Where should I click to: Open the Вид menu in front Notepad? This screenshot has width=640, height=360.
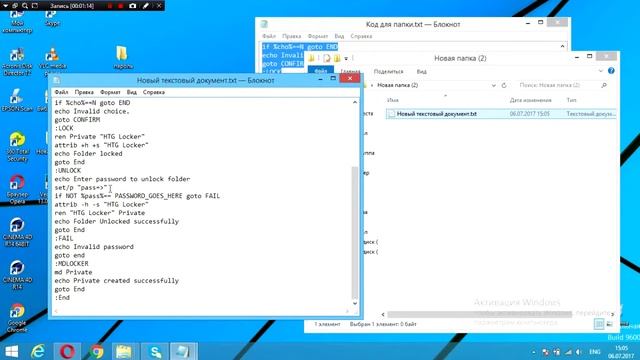pos(131,92)
